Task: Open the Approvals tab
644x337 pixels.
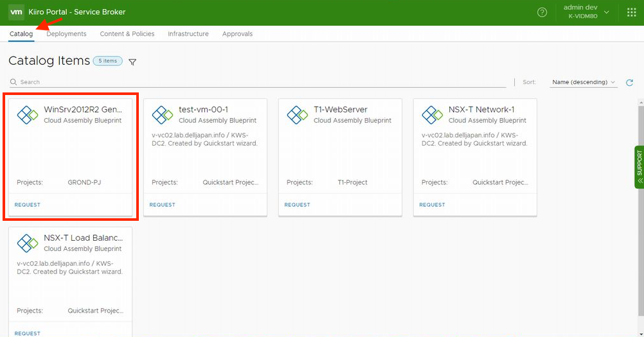Action: pyautogui.click(x=237, y=33)
